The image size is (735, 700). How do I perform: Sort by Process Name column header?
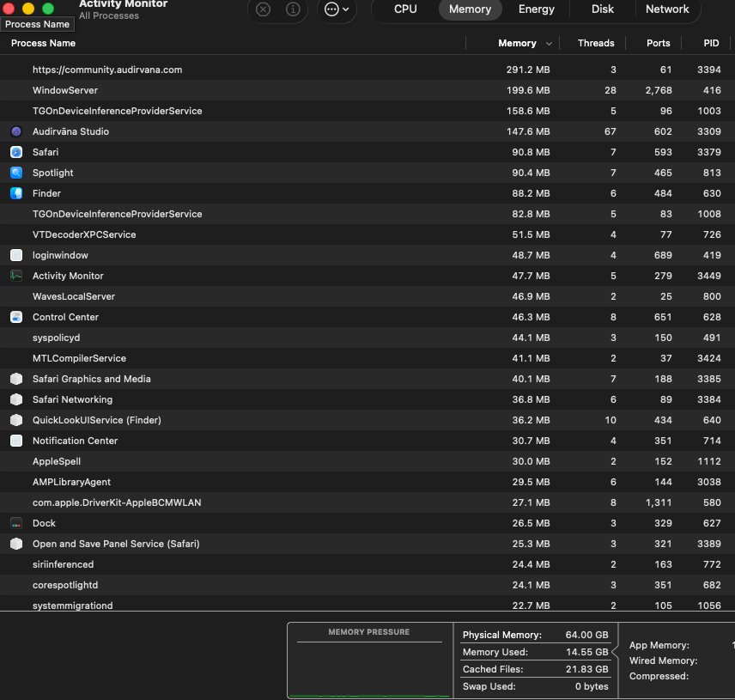coord(43,43)
